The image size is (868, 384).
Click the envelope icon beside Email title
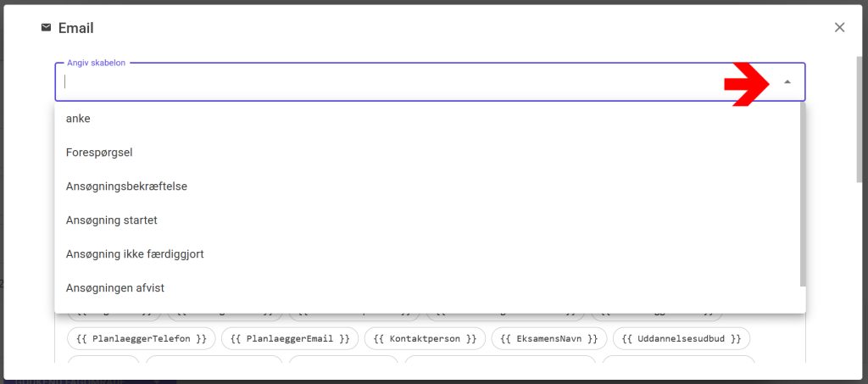tap(46, 27)
